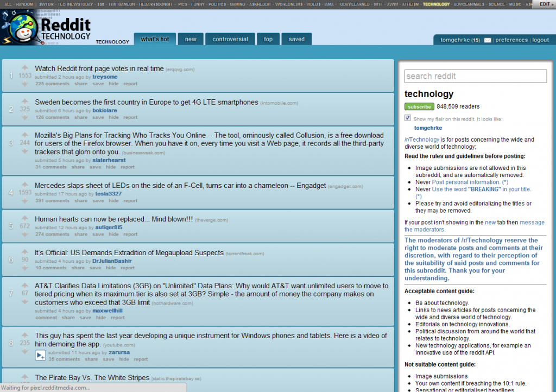The width and height of the screenshot is (556, 392).
Task: Upvote the "Human hearts can now be replaced" post
Action: tap(24, 218)
